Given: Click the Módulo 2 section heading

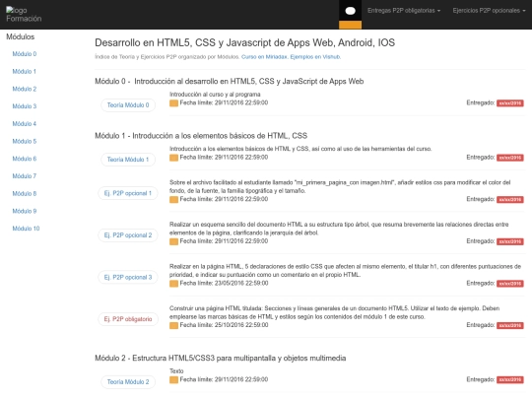Looking at the screenshot, I should tap(221, 359).
